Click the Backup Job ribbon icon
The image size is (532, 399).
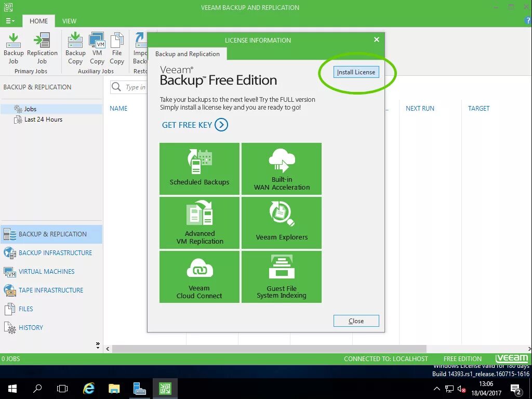pos(14,48)
